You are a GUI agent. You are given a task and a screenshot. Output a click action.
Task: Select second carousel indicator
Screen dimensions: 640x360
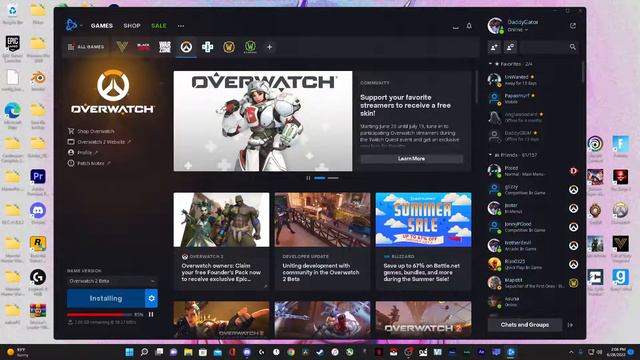333,178
